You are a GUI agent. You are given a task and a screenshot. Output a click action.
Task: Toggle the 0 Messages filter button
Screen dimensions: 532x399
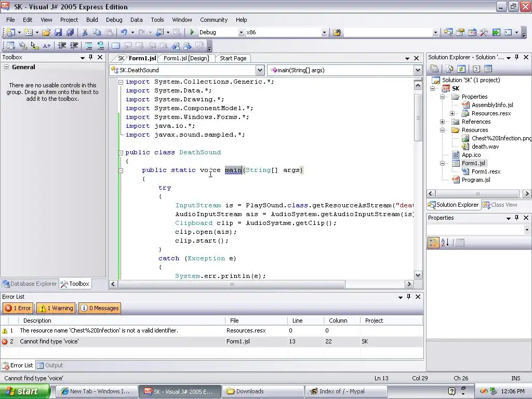[100, 308]
